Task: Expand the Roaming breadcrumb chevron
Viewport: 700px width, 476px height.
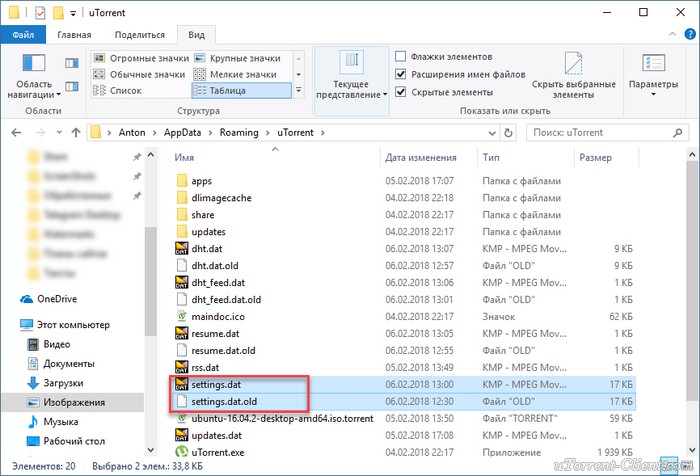Action: tap(268, 133)
